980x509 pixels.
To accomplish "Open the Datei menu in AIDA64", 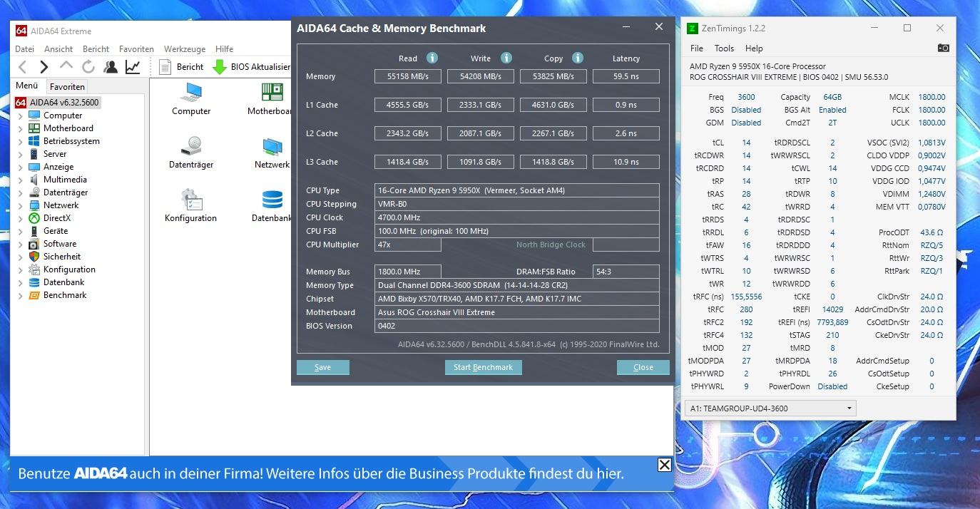I will point(24,49).
